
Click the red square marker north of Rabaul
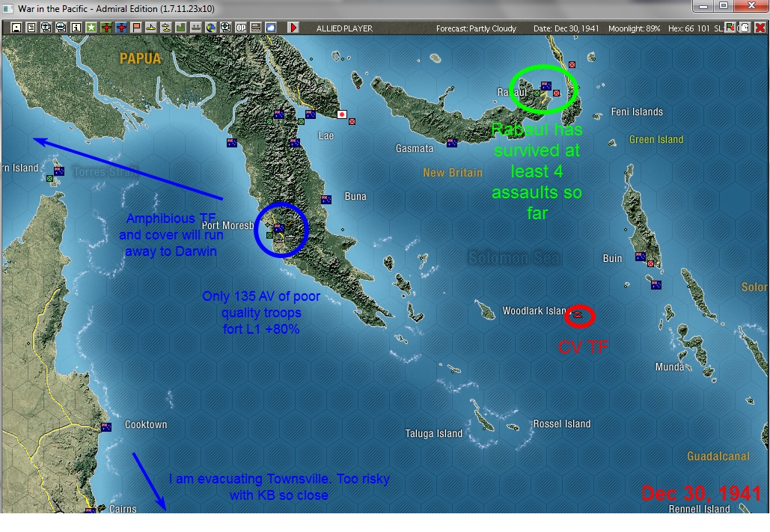tap(572, 64)
